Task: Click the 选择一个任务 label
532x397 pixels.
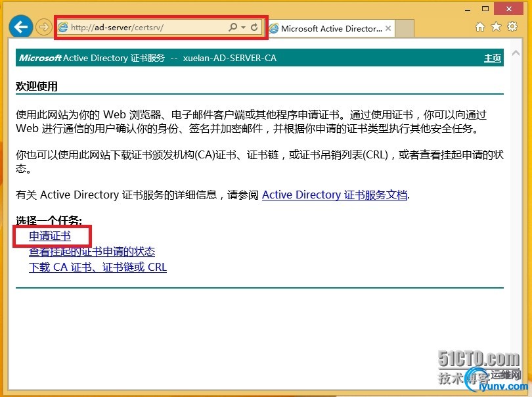Action: tap(49, 220)
